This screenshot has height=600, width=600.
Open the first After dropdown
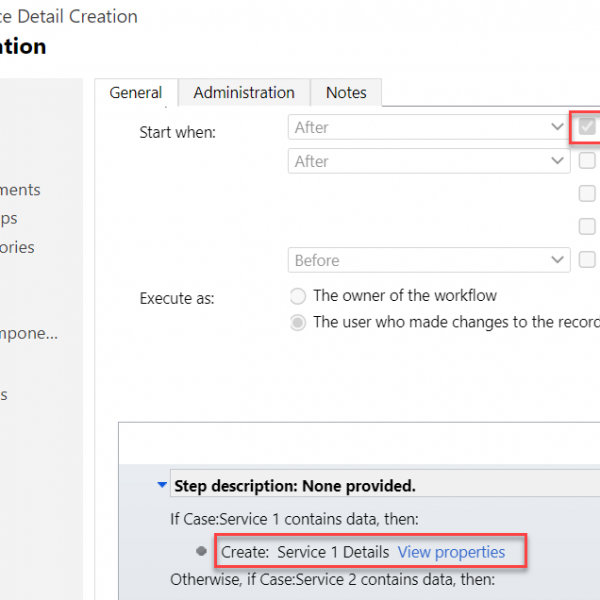pos(429,127)
